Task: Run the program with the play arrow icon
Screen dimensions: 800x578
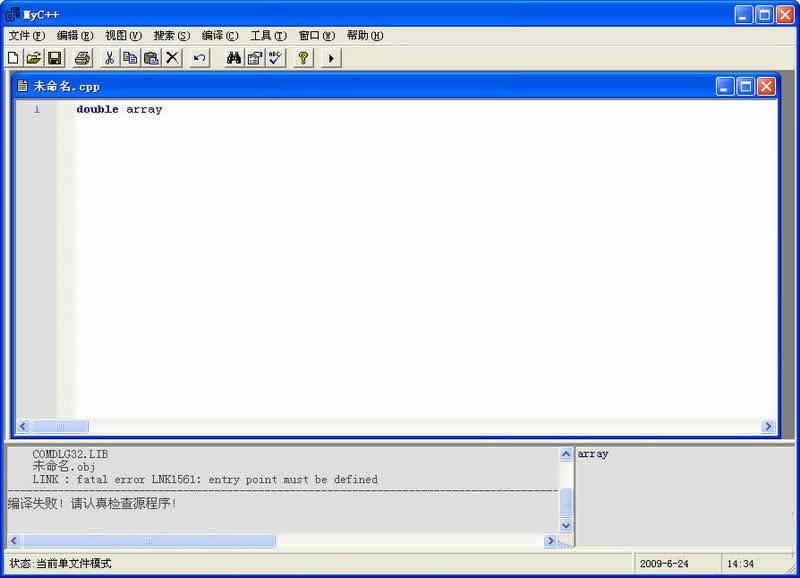Action: point(331,58)
